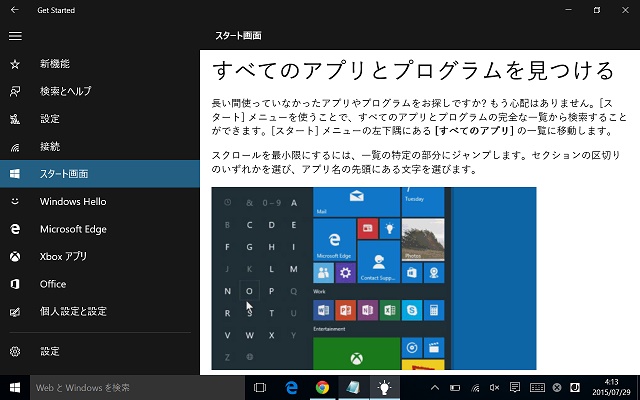
Task: Click the Xbox icon in the sidebar
Action: (15, 257)
